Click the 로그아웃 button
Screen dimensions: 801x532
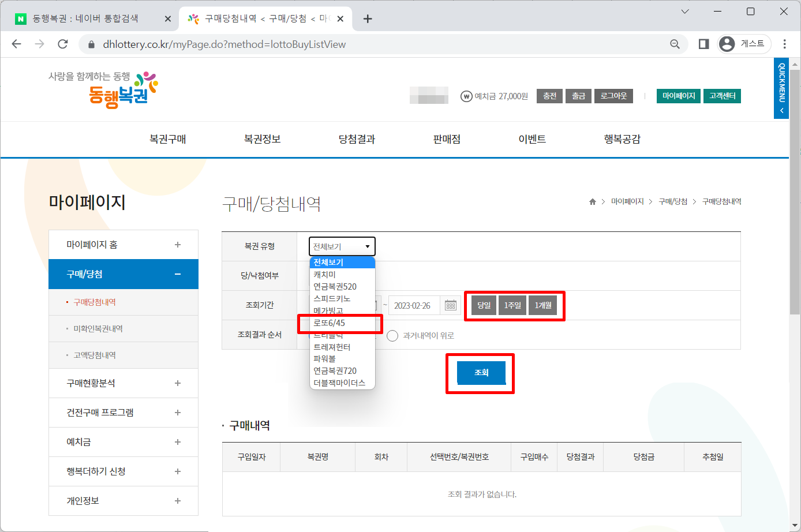613,96
